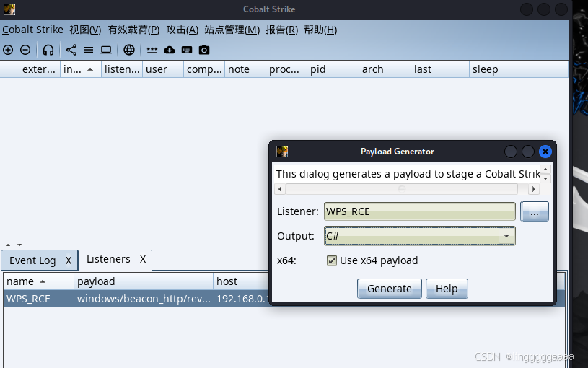Sort sessions by external column header
This screenshot has width=588, height=368.
(40, 69)
